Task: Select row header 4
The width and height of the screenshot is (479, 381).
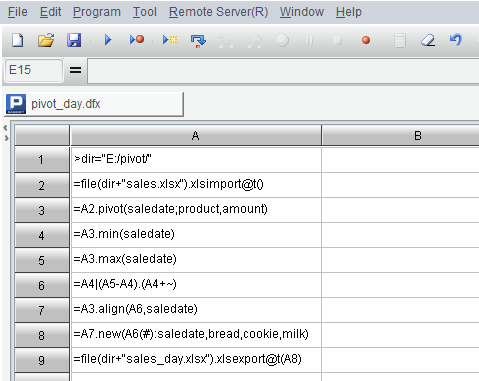Action: coord(42,235)
